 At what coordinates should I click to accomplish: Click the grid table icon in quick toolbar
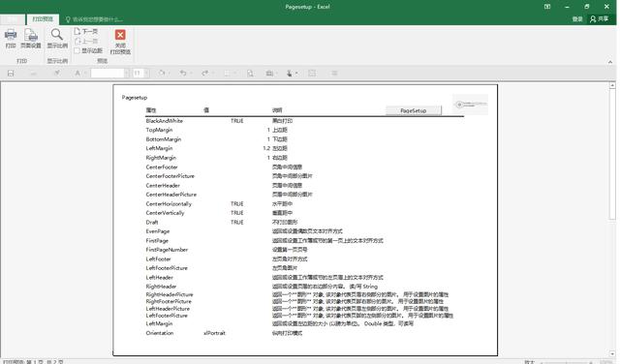tap(312, 74)
